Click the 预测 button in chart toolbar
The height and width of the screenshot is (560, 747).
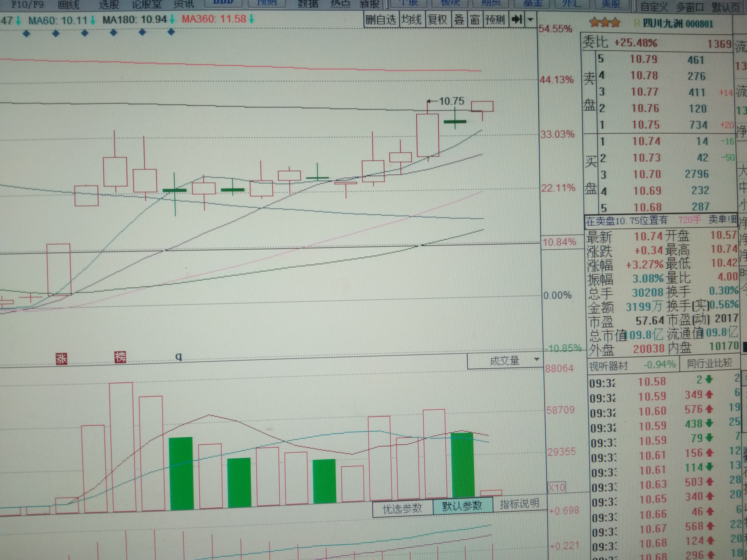pyautogui.click(x=495, y=20)
